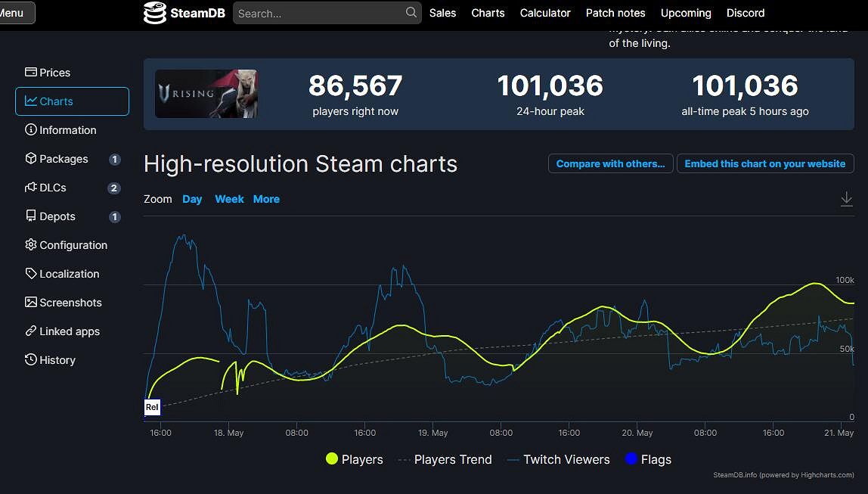Expand the More zoom options

[266, 199]
